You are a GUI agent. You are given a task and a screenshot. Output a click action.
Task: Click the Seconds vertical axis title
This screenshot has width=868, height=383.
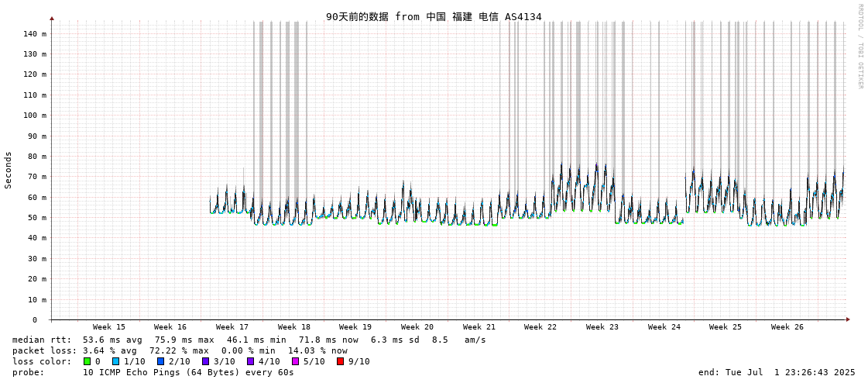9,170
